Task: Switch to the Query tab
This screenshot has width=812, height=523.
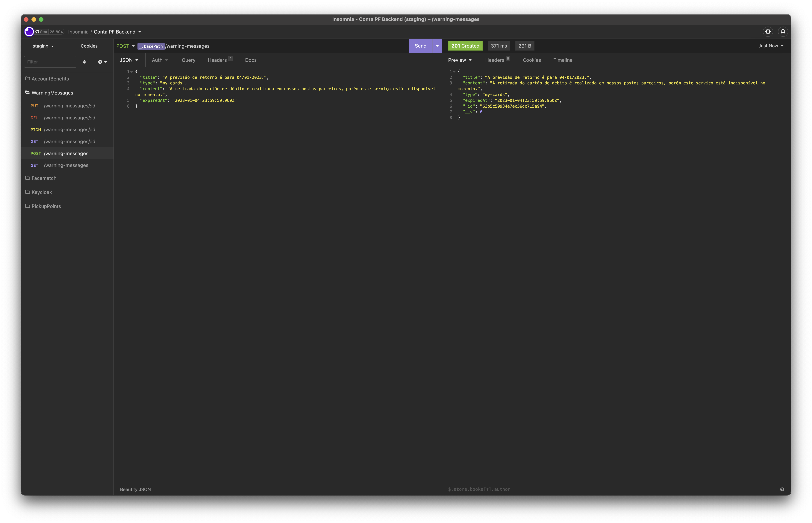Action: click(x=188, y=60)
